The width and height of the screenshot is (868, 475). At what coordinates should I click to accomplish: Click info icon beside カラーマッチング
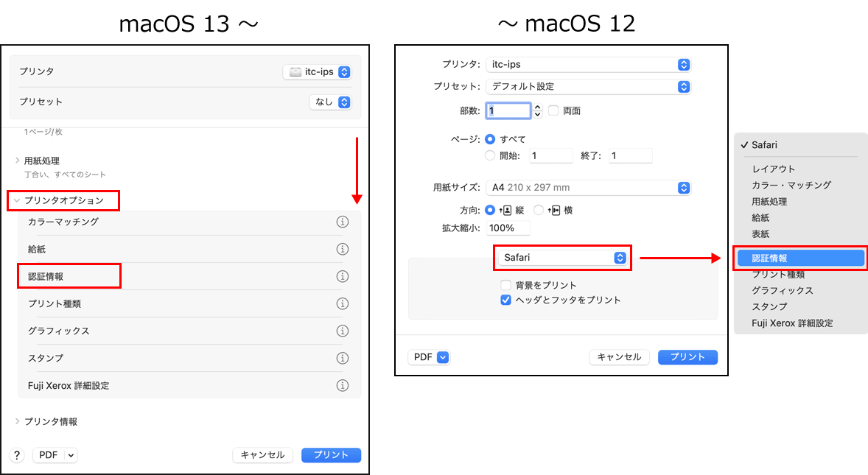click(x=342, y=222)
